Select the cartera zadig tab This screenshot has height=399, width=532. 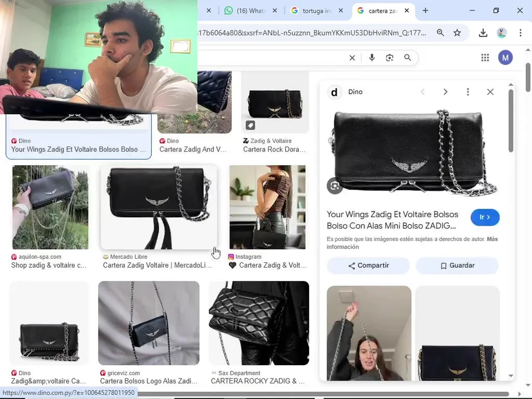click(x=377, y=11)
